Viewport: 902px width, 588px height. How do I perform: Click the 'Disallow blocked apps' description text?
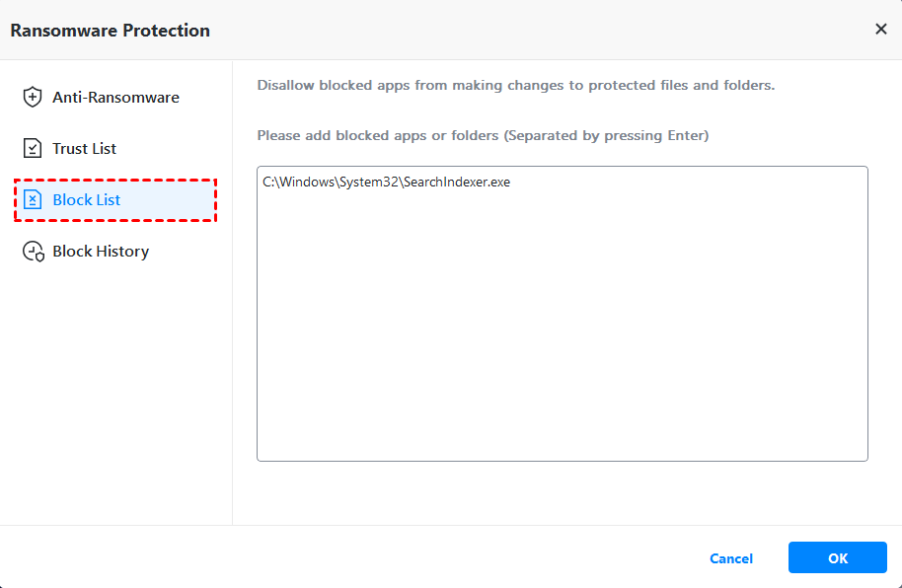coord(515,85)
